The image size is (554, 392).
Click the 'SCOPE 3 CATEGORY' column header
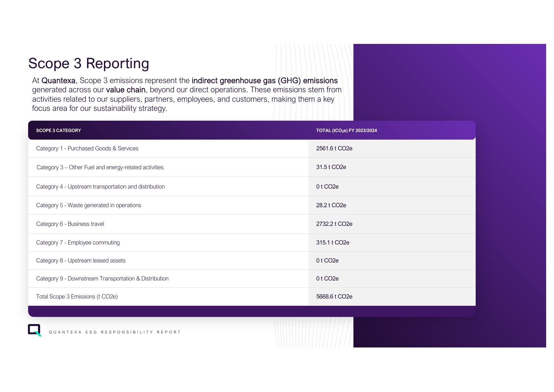pyautogui.click(x=58, y=130)
